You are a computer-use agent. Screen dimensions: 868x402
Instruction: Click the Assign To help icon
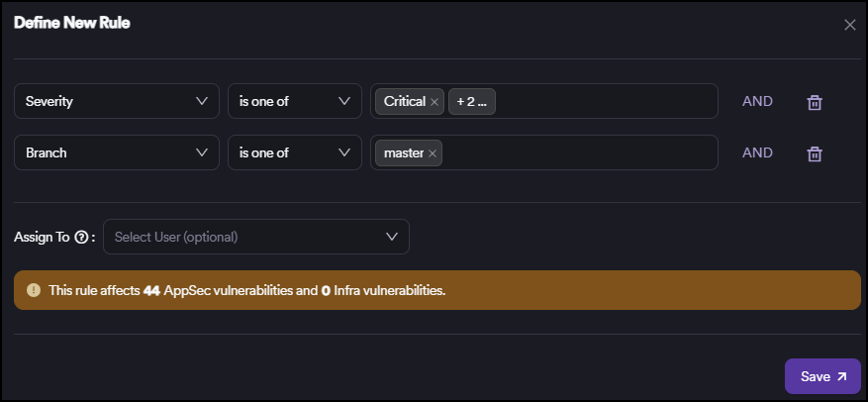pyautogui.click(x=81, y=238)
